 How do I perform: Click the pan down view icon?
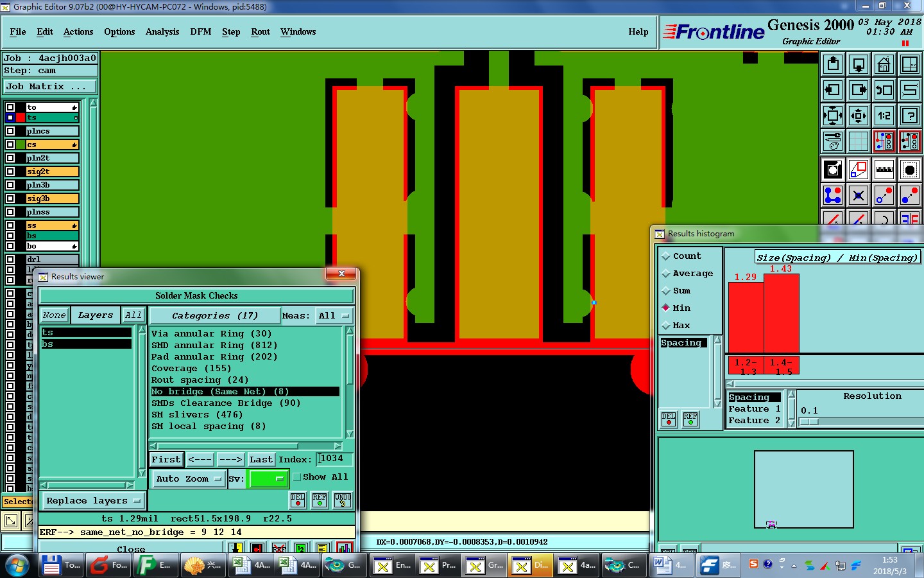859,64
